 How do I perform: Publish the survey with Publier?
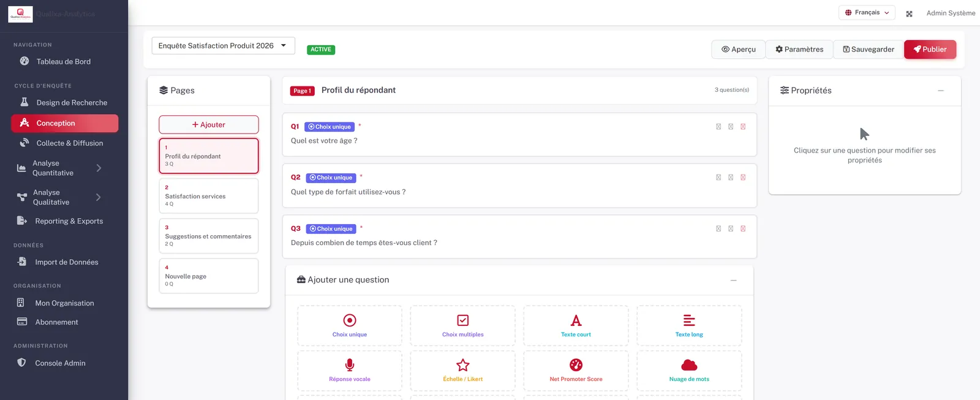(930, 50)
